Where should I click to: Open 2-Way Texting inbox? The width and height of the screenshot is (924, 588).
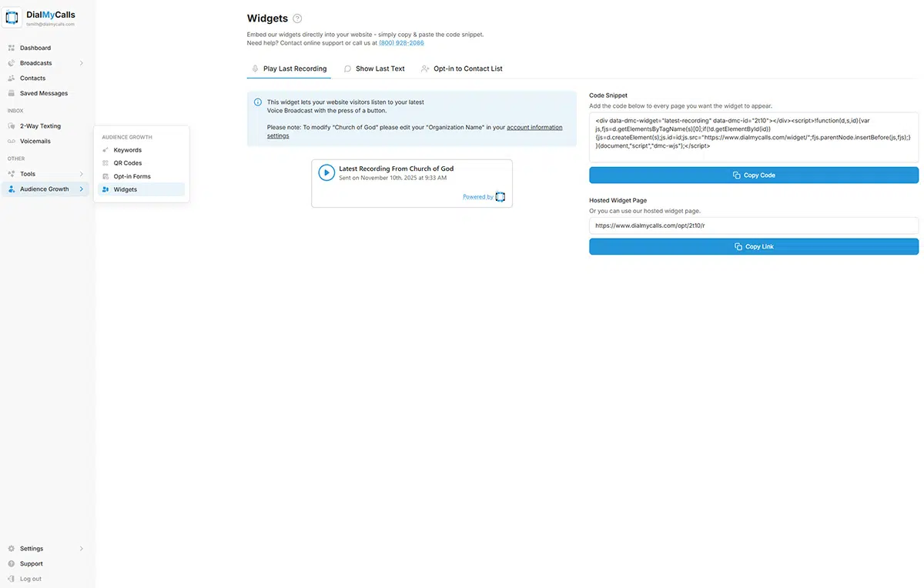pyautogui.click(x=40, y=126)
